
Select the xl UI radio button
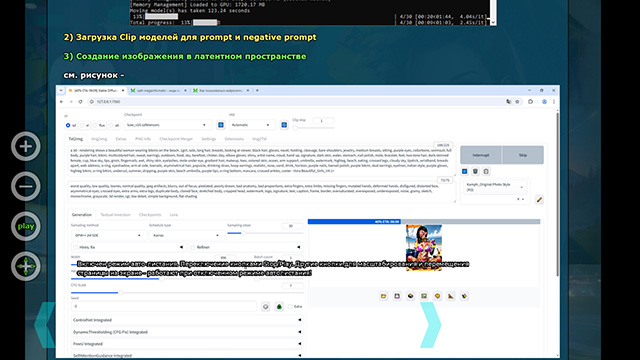[x=82, y=125]
